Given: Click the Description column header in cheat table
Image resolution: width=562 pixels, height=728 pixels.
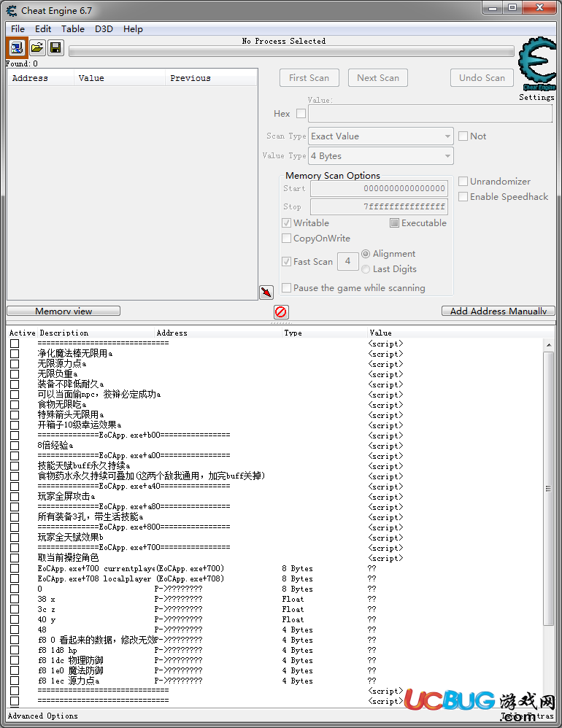Looking at the screenshot, I should coord(96,333).
